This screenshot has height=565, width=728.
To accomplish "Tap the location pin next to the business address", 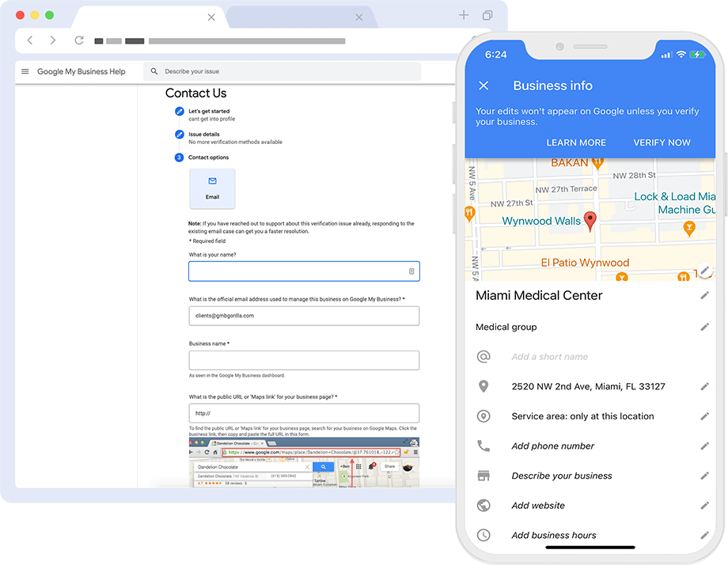I will (484, 386).
